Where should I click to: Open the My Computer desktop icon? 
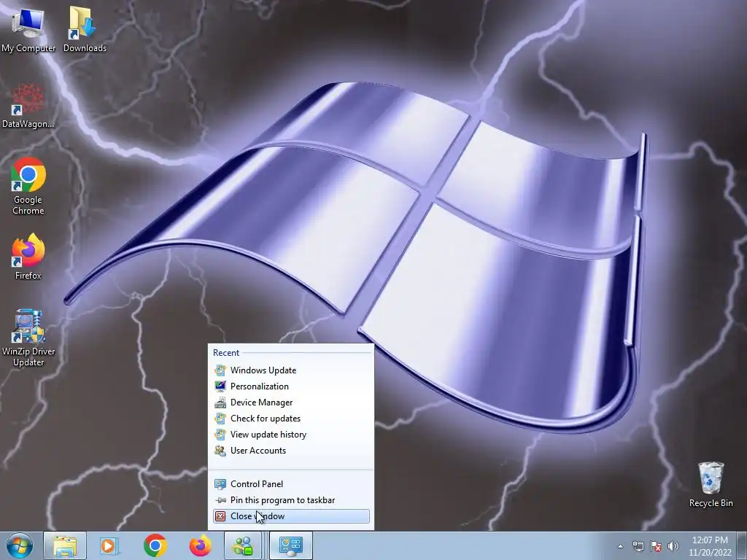(x=28, y=29)
